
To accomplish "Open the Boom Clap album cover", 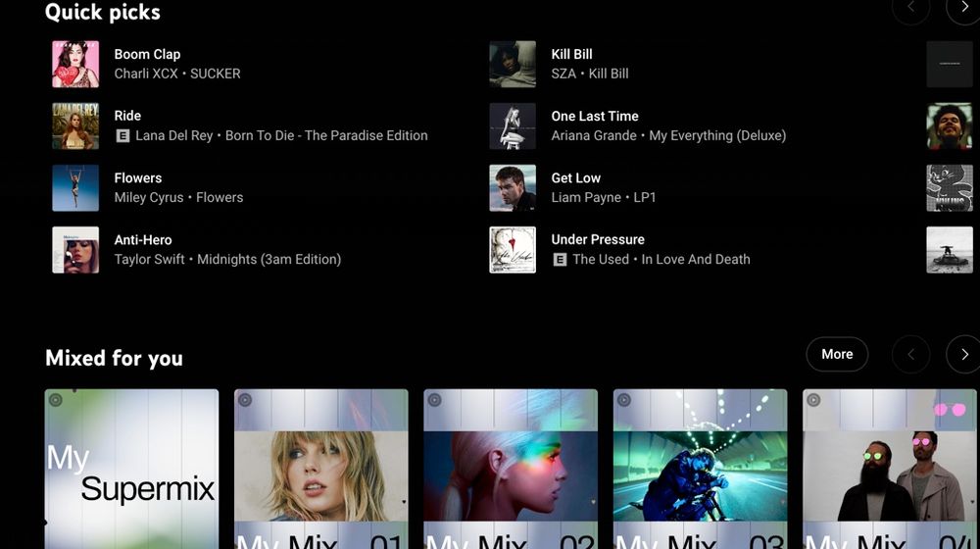I will pyautogui.click(x=75, y=64).
